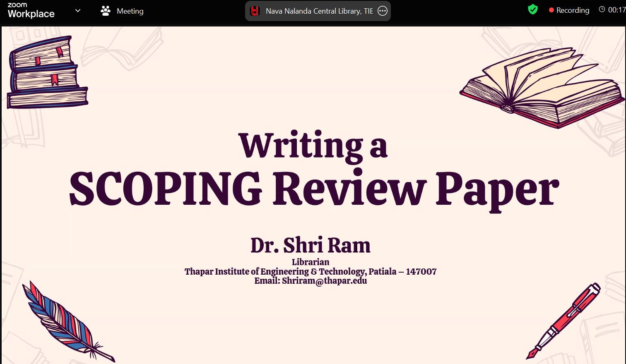The height and width of the screenshot is (364, 626).
Task: Click the green encryption shield icon
Action: (533, 10)
